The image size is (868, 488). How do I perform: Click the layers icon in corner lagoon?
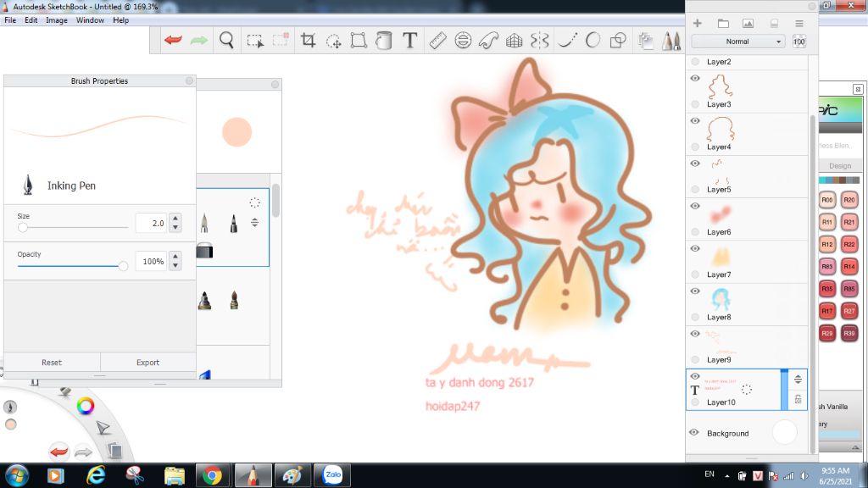coord(114,451)
